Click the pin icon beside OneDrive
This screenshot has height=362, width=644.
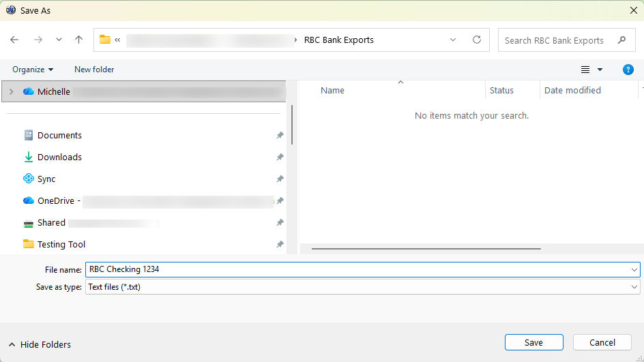coord(280,200)
